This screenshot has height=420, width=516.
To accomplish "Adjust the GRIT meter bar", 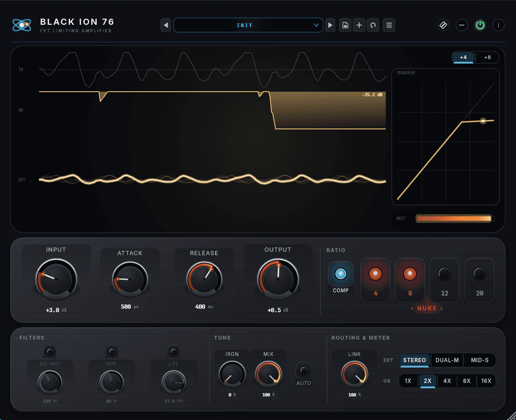I will [455, 218].
